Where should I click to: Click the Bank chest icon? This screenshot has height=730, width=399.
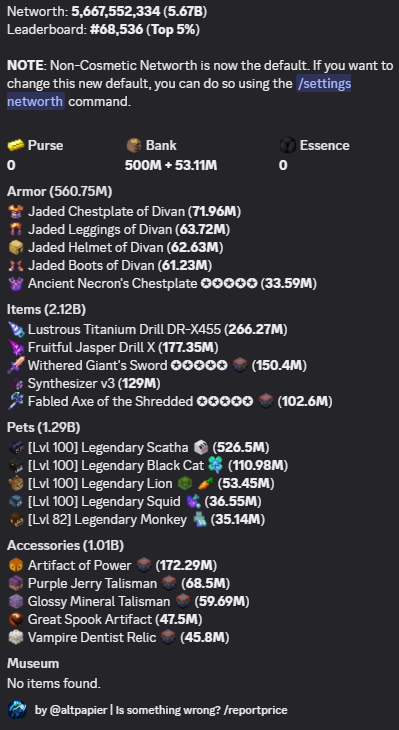(134, 146)
